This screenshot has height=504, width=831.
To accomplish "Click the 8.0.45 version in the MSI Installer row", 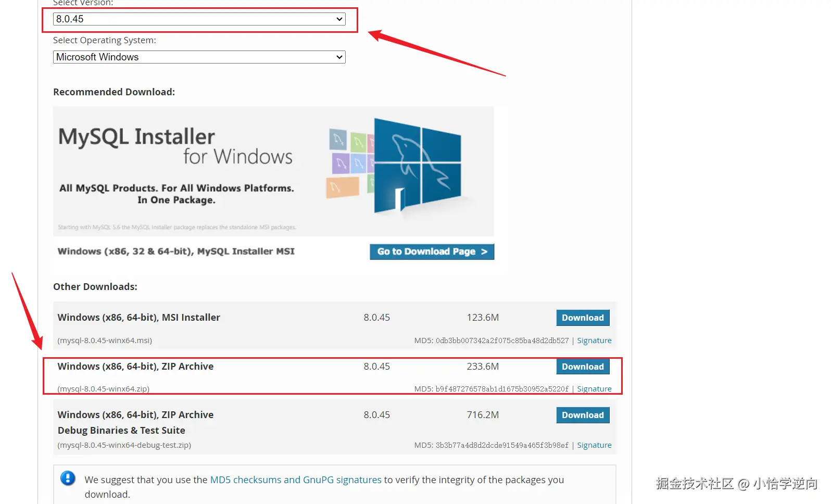I will pyautogui.click(x=377, y=318).
